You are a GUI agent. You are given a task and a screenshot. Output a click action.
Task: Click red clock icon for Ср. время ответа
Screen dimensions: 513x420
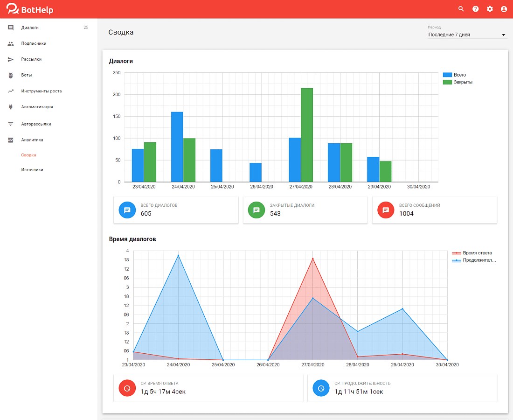(127, 388)
